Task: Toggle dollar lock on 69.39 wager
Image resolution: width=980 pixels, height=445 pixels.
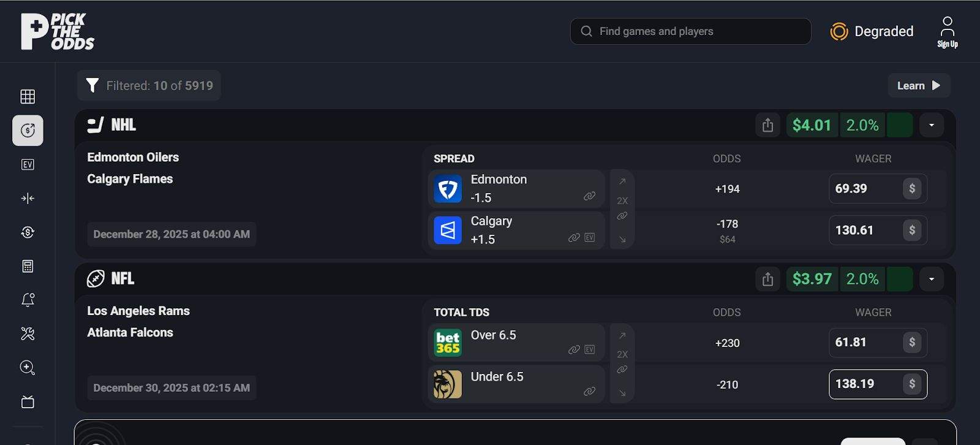Action: pos(911,189)
